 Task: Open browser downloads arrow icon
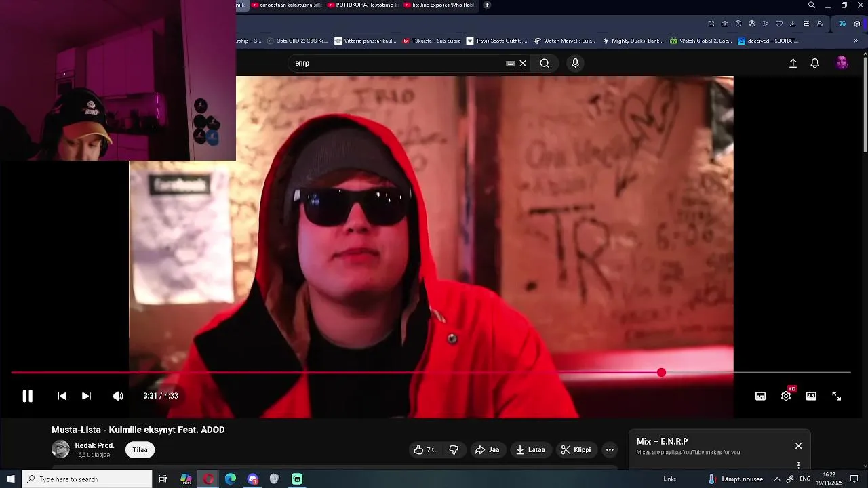793,24
